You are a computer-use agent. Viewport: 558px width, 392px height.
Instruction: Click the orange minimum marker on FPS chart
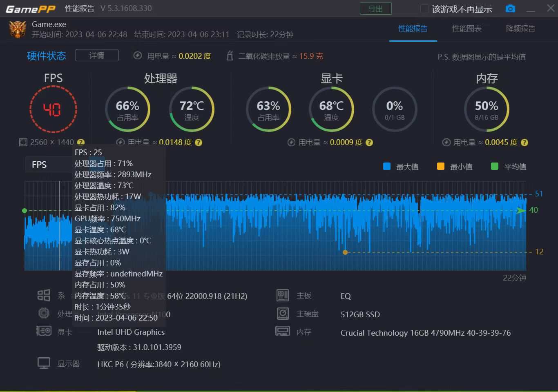coord(345,252)
